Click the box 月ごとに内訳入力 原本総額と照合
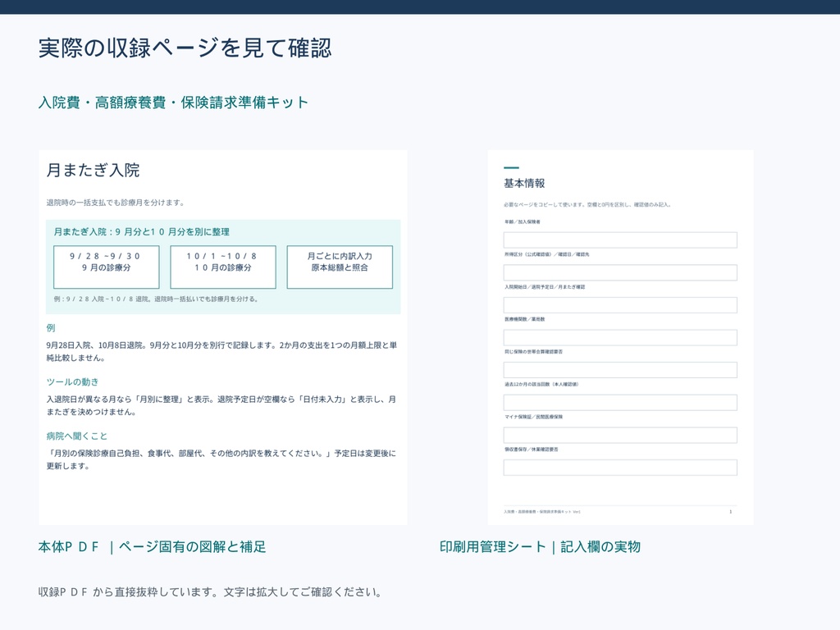 [x=340, y=267]
